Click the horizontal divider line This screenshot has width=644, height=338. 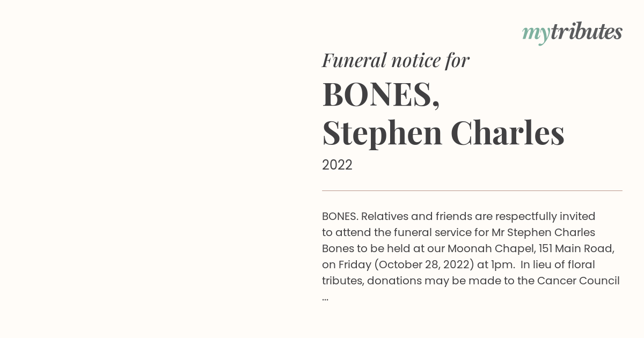click(x=472, y=190)
